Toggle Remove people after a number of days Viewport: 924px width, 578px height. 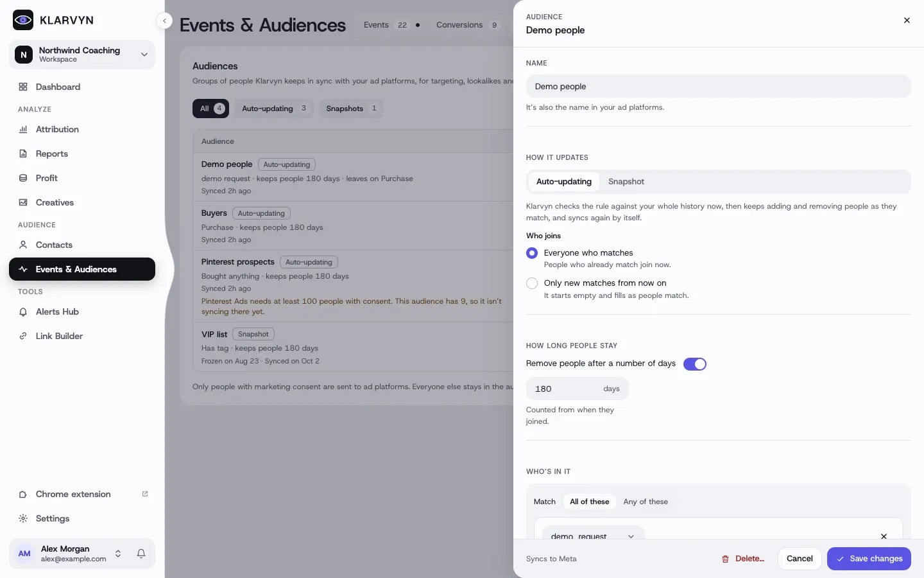tap(694, 364)
